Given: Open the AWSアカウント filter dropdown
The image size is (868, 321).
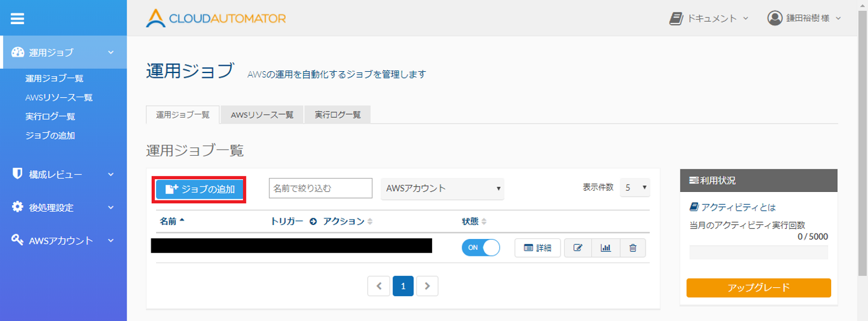Looking at the screenshot, I should tap(442, 188).
